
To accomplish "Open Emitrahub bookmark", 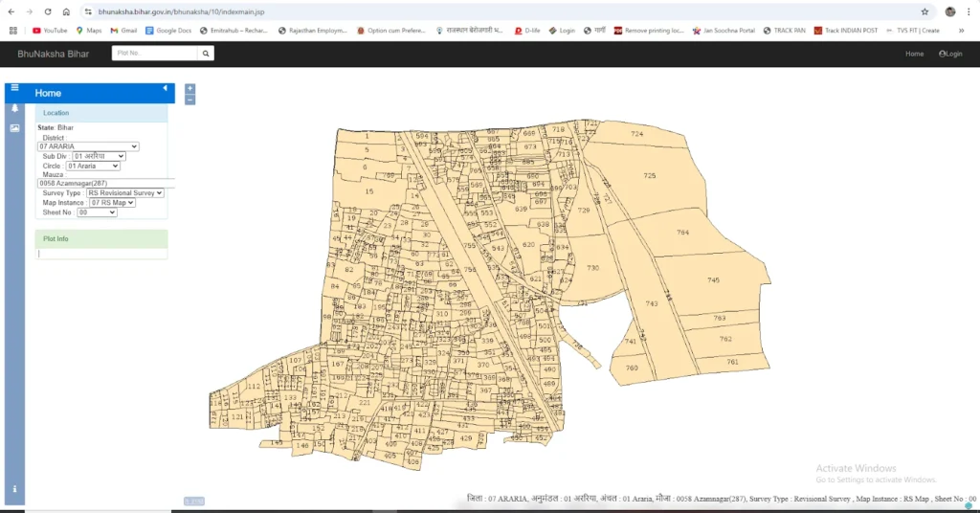I will [234, 30].
